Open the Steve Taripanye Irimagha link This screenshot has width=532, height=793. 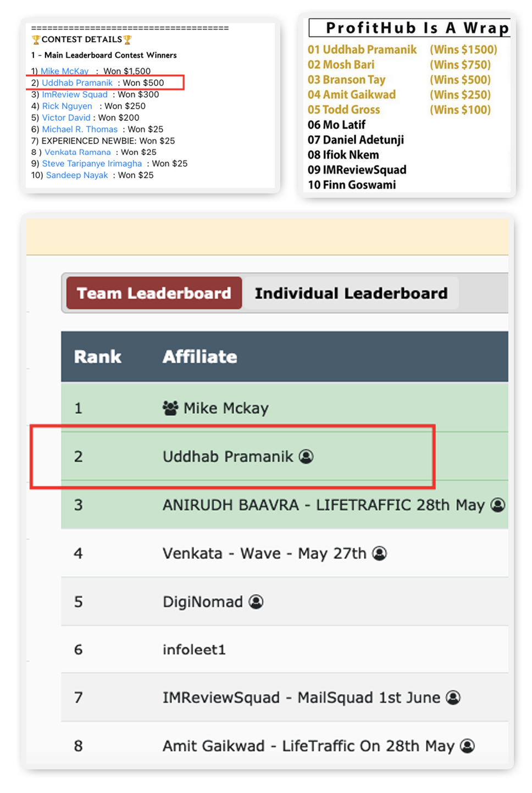92,164
